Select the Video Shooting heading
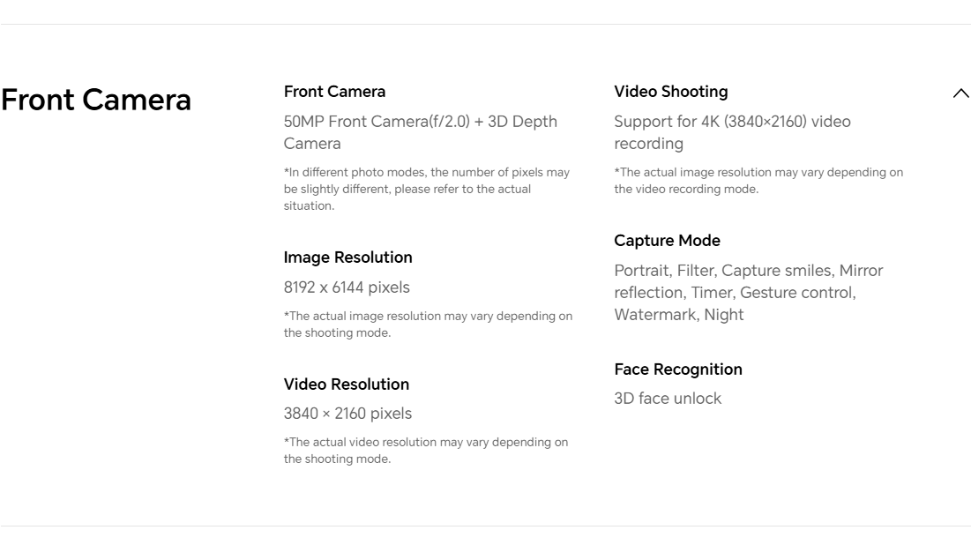971x560 pixels. tap(670, 92)
